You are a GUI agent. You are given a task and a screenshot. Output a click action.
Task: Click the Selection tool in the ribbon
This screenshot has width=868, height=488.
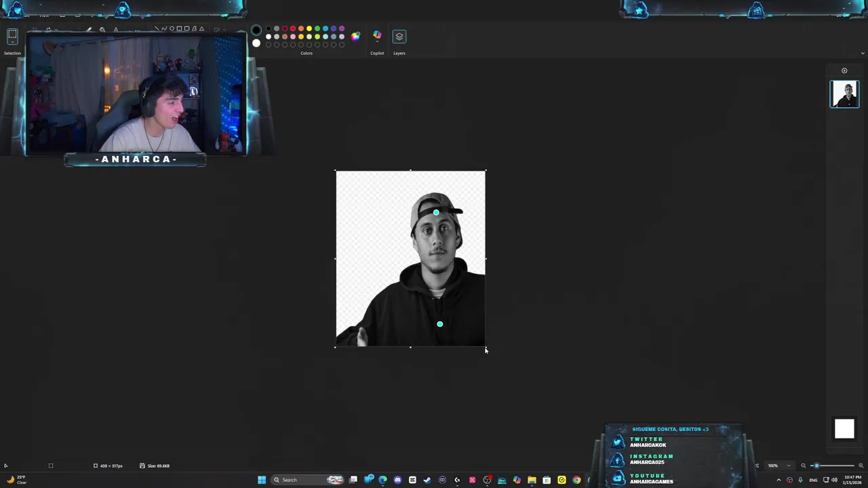click(12, 37)
